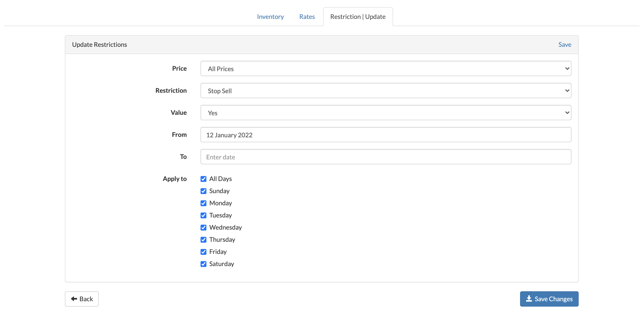Disable the Wednesday checkbox
The width and height of the screenshot is (644, 312).
(203, 228)
